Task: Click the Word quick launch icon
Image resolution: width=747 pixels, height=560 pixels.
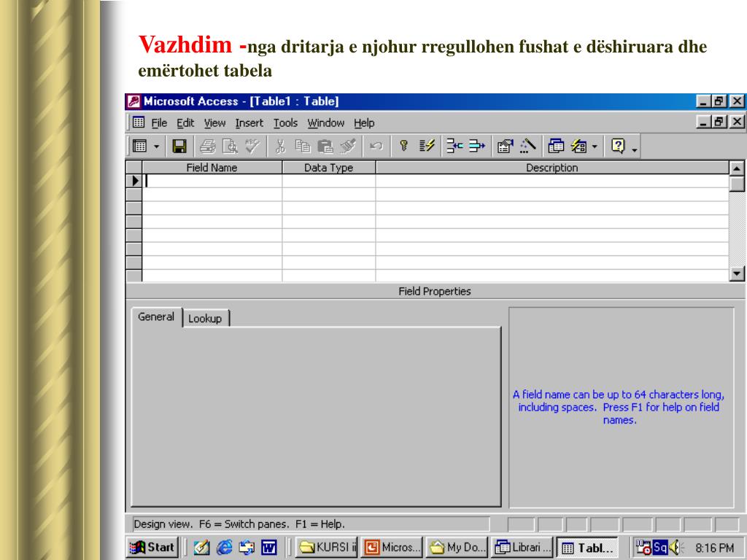Action: click(x=269, y=547)
